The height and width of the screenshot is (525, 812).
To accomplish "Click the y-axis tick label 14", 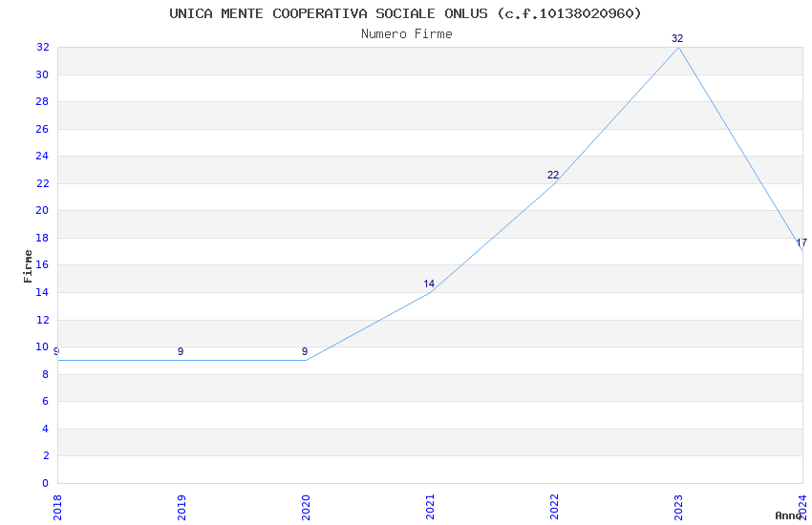I will coord(42,292).
